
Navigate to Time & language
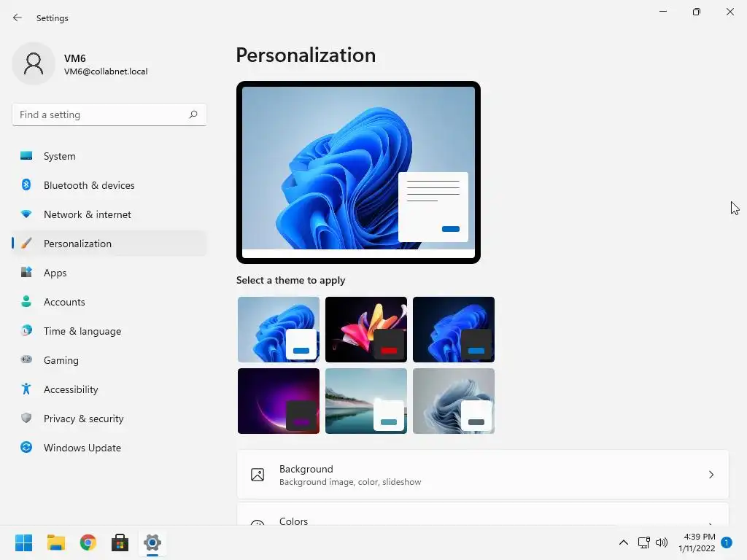point(109,330)
